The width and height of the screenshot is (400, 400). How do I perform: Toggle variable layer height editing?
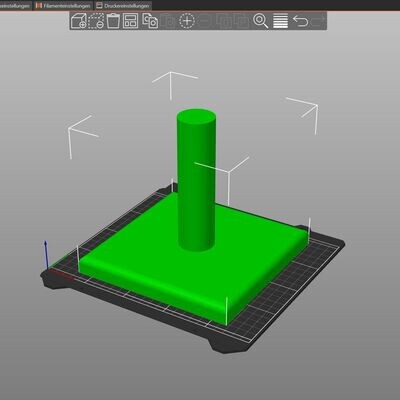(x=280, y=21)
